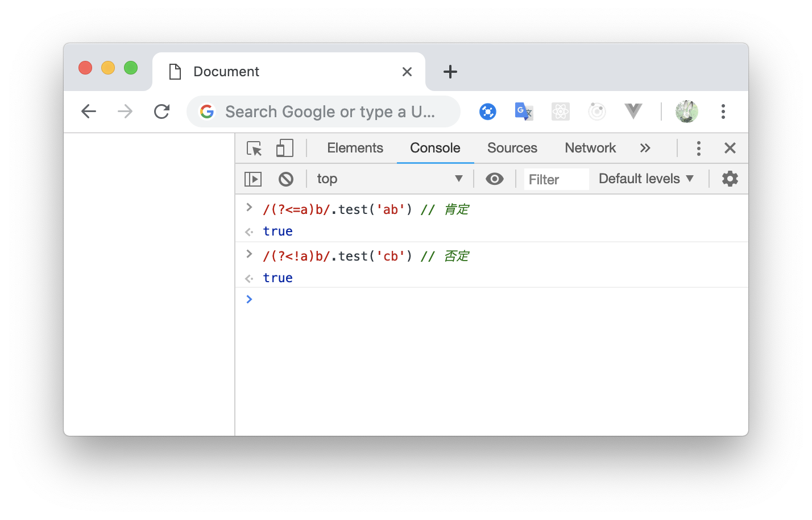Open DevTools customize three-dot menu

[698, 148]
